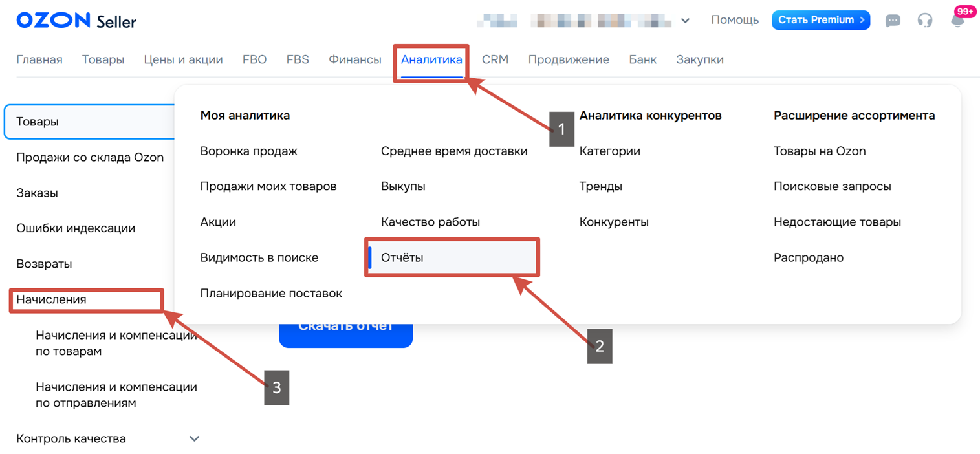
Task: Switch to the Финансы tab
Action: click(354, 59)
